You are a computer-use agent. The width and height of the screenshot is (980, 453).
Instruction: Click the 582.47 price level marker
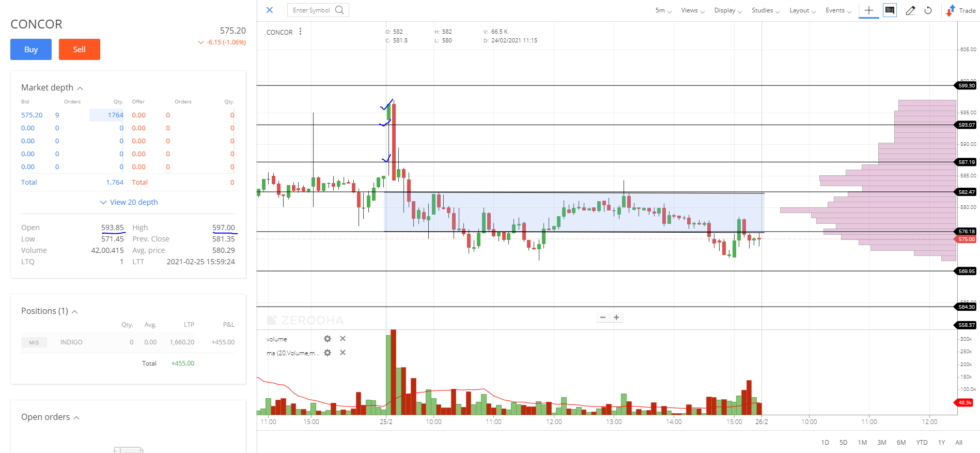[x=966, y=192]
